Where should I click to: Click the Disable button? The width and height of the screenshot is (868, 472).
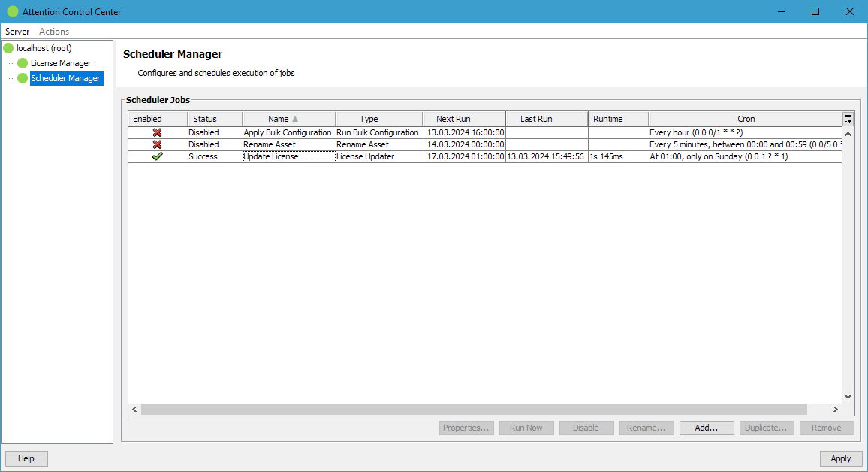[x=586, y=428]
